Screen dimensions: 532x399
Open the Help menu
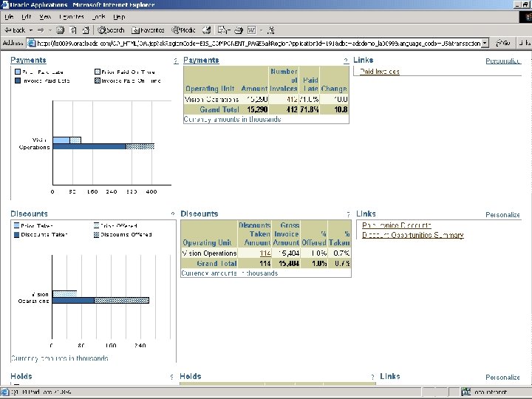(119, 16)
